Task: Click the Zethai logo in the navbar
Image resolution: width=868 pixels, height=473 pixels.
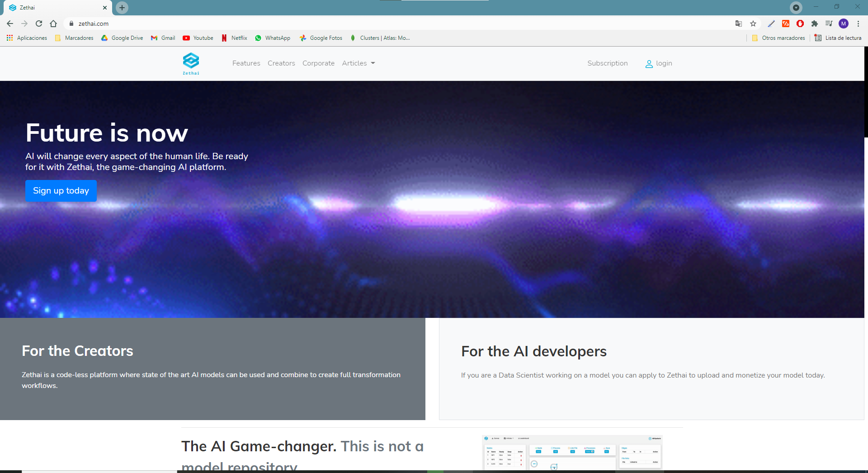Action: click(x=191, y=64)
